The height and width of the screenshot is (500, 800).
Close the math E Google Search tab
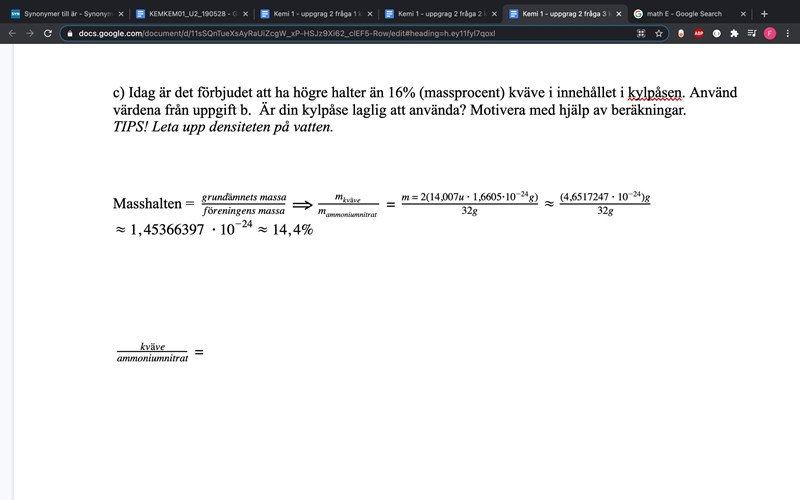pyautogui.click(x=743, y=14)
